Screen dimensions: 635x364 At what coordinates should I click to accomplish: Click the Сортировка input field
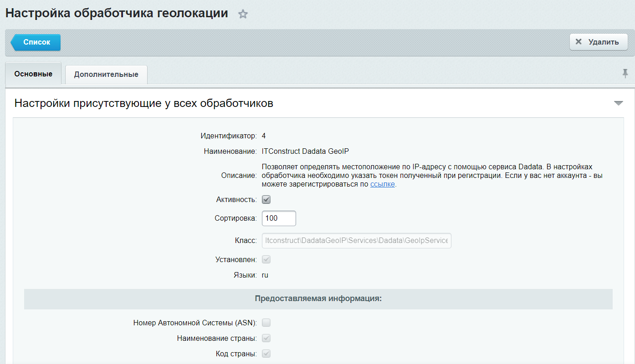coord(279,218)
